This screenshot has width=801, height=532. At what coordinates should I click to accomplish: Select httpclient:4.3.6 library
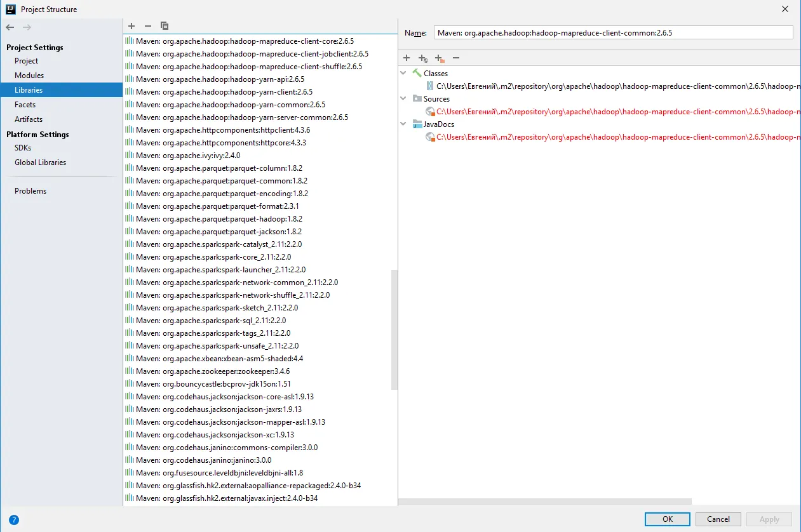[260, 130]
